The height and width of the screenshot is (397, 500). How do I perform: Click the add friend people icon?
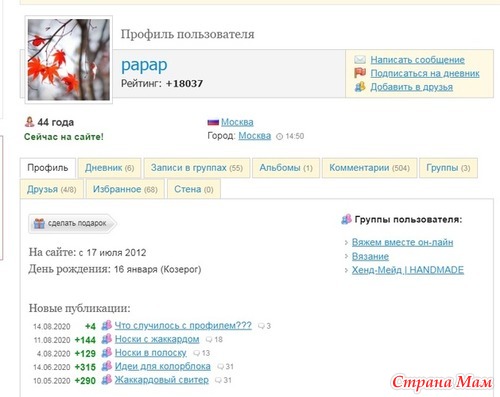(360, 87)
